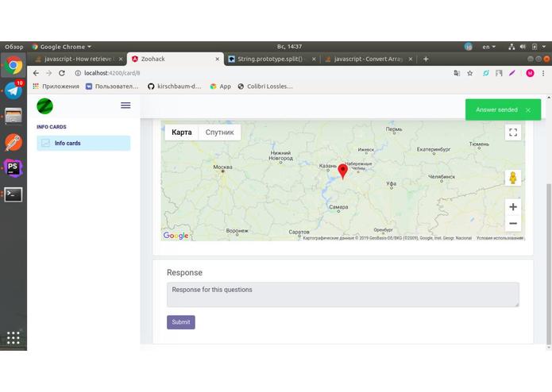This screenshot has width=552, height=392.
Task: Toggle the hamburger sidebar menu
Action: tap(125, 106)
